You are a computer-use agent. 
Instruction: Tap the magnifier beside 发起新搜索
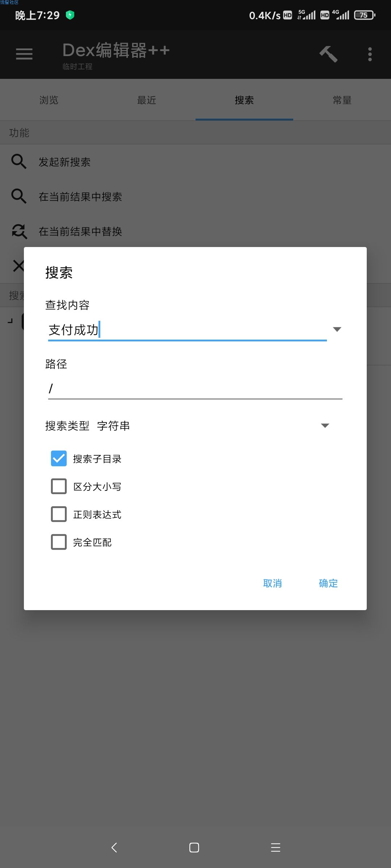pos(19,161)
